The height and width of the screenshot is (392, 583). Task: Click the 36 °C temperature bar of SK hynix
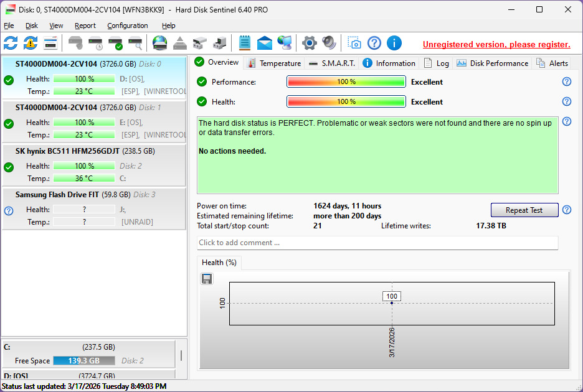[x=84, y=179]
